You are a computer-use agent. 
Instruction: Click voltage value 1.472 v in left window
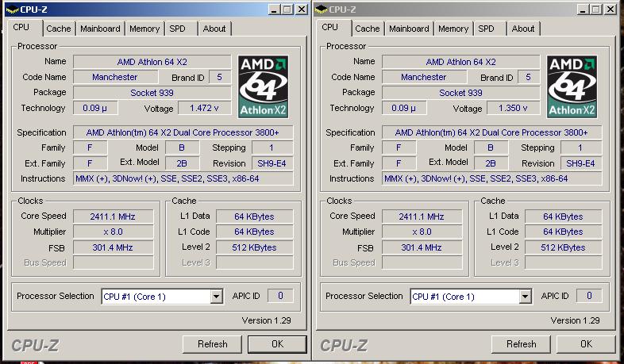coord(205,108)
